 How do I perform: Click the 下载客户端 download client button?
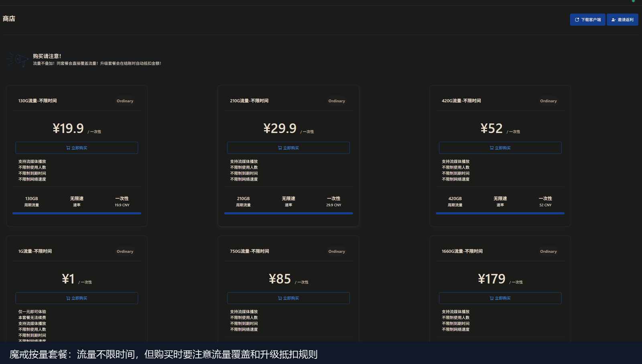pos(587,20)
